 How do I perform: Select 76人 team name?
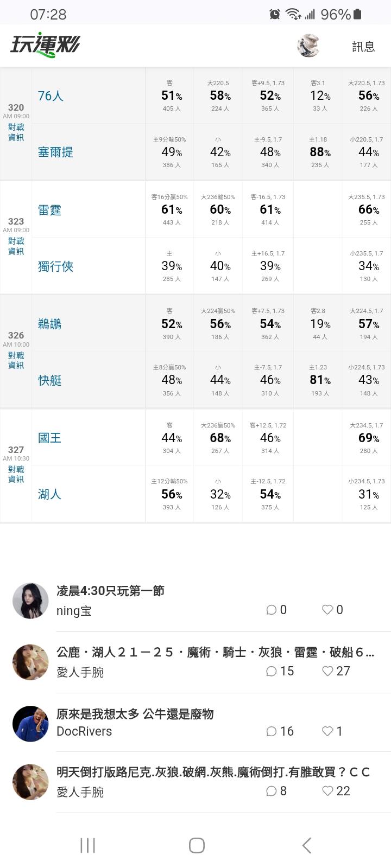tap(51, 96)
